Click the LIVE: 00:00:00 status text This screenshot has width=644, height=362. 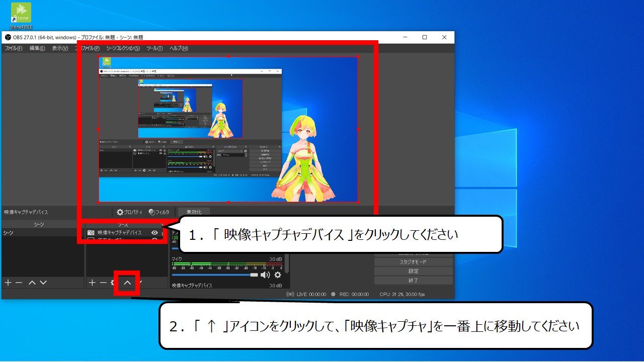311,294
